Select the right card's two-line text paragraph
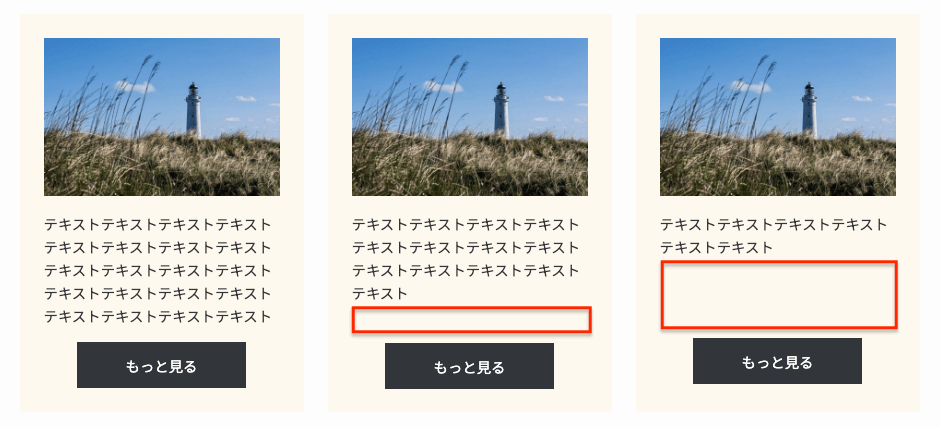The image size is (941, 428). [774, 236]
